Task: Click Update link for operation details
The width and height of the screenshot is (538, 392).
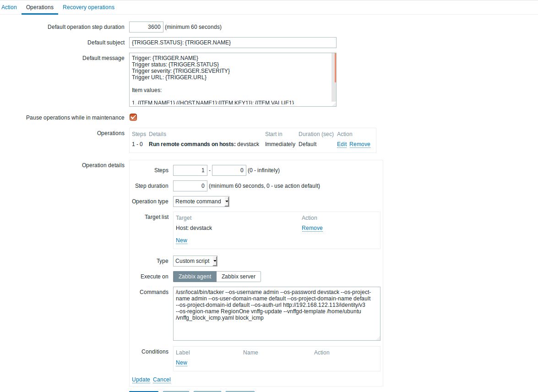Action: (141, 380)
